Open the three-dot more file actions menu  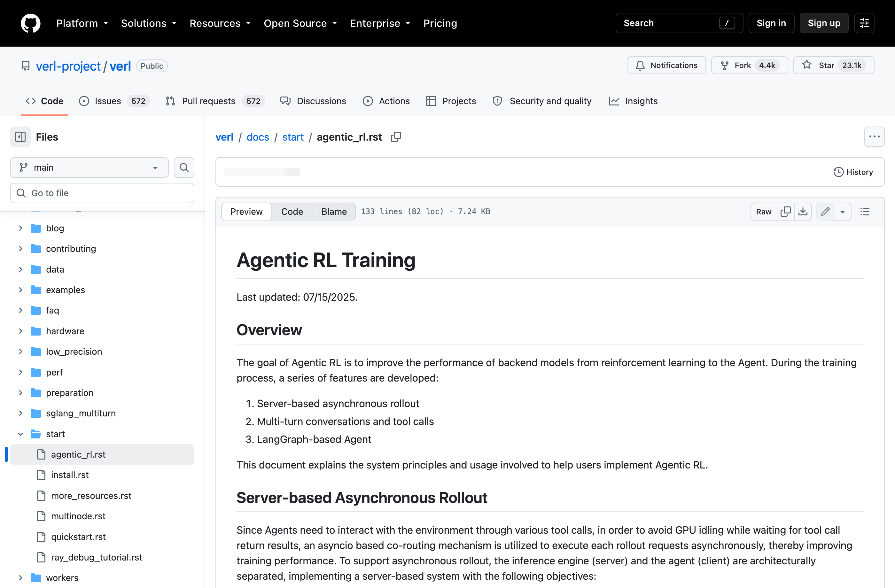coord(874,137)
